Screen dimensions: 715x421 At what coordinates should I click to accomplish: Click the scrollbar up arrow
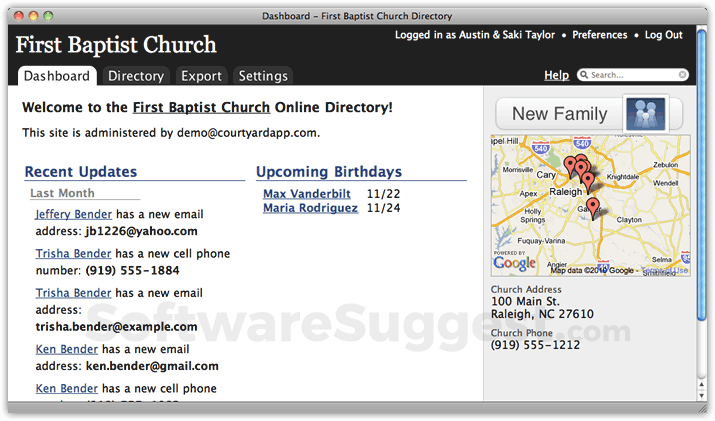click(x=702, y=385)
